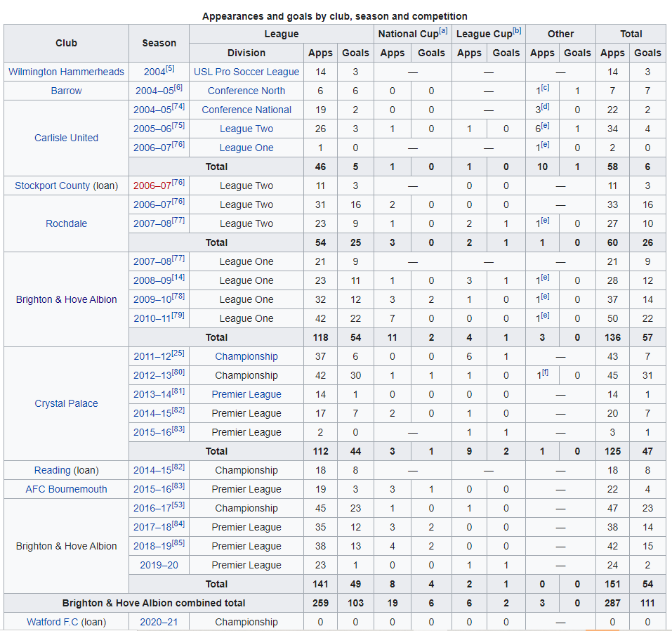Open the 2004–05 season link for Barrow
This screenshot has height=631, width=672.
tap(154, 91)
